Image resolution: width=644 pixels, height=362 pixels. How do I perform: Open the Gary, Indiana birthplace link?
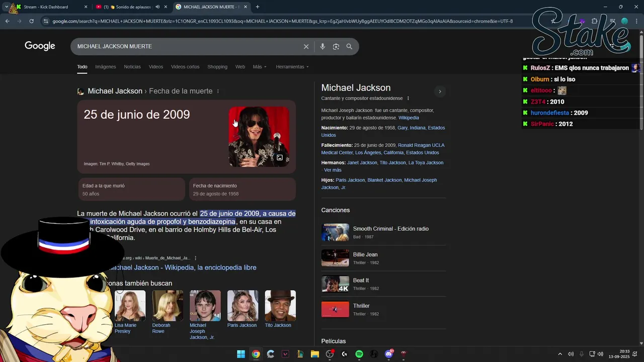pos(412,128)
